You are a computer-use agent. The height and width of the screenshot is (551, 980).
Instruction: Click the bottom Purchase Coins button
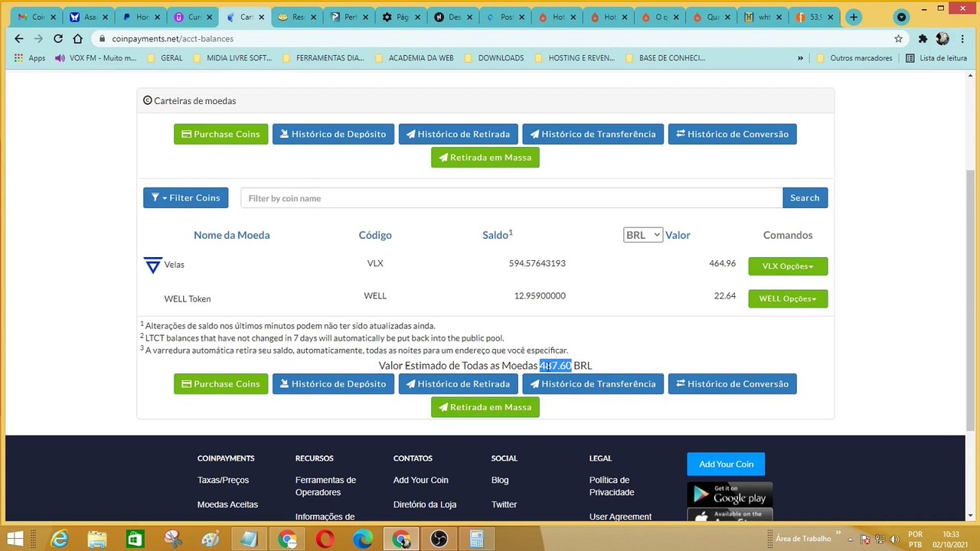tap(221, 384)
